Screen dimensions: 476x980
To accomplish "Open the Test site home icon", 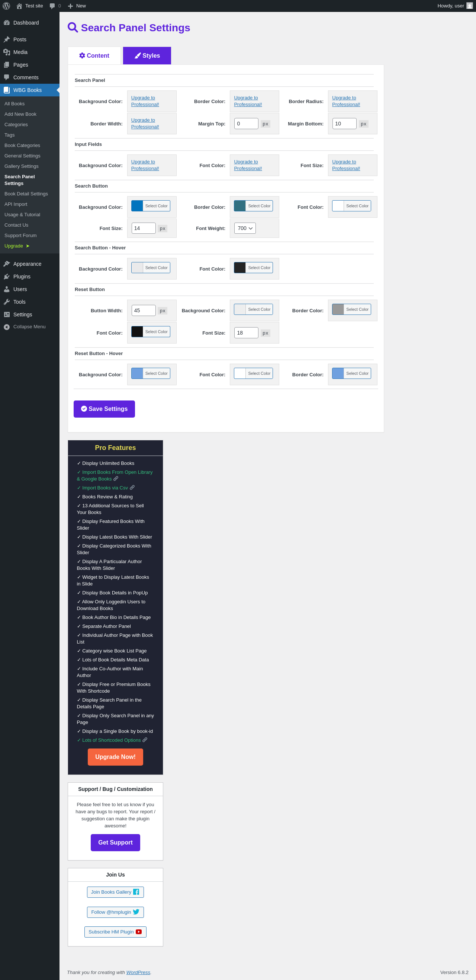I will coord(19,6).
